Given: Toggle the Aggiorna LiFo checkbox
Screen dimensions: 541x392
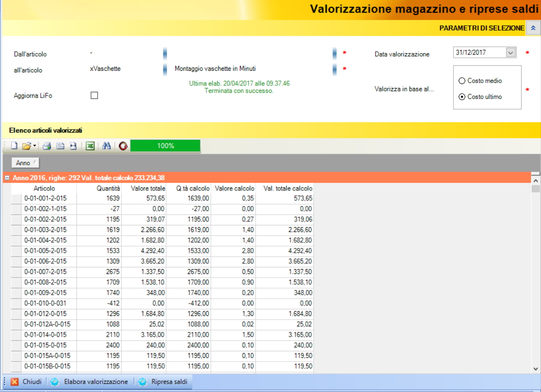Looking at the screenshot, I should click(94, 95).
